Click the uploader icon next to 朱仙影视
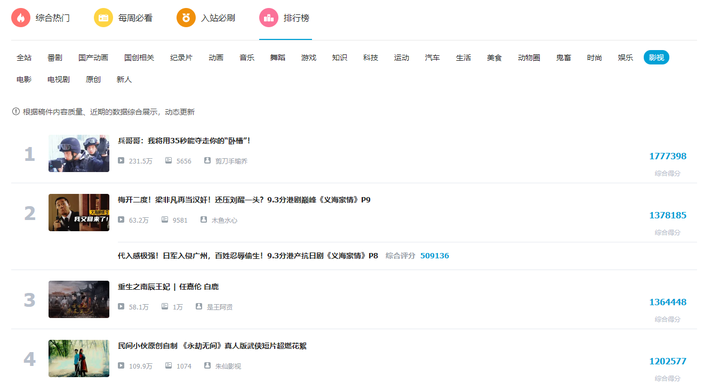This screenshot has height=383, width=720. [x=207, y=366]
